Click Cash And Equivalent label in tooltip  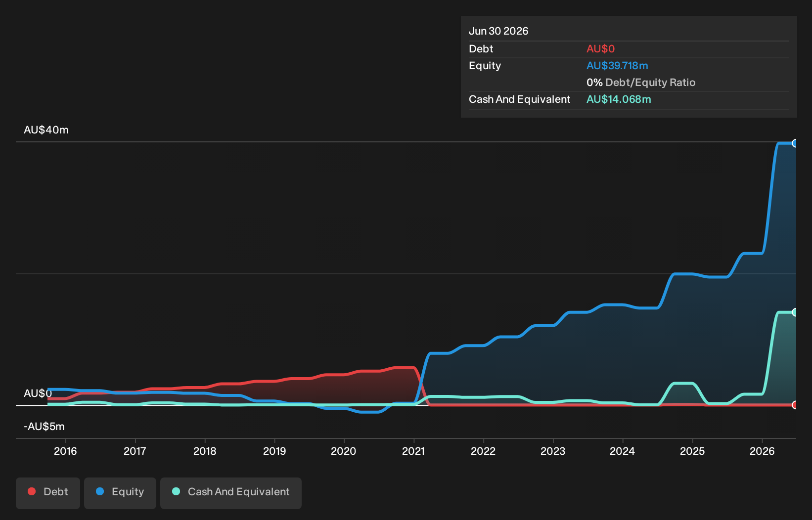(519, 99)
